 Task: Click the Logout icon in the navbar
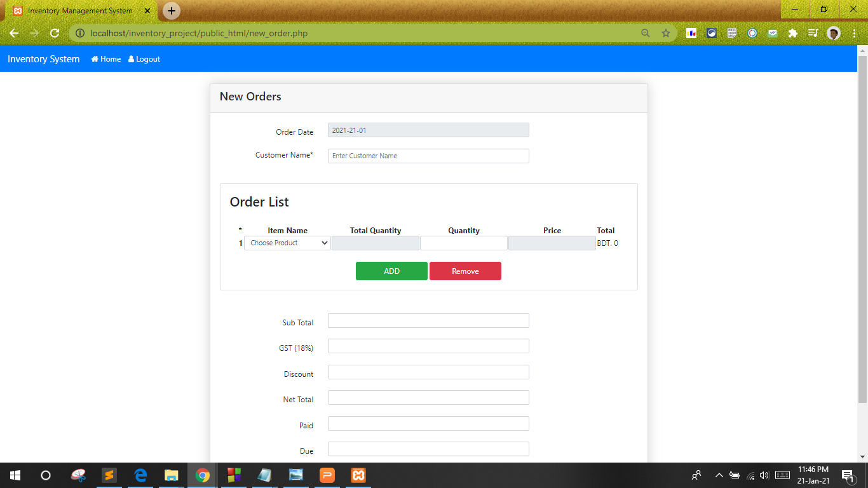(x=130, y=58)
